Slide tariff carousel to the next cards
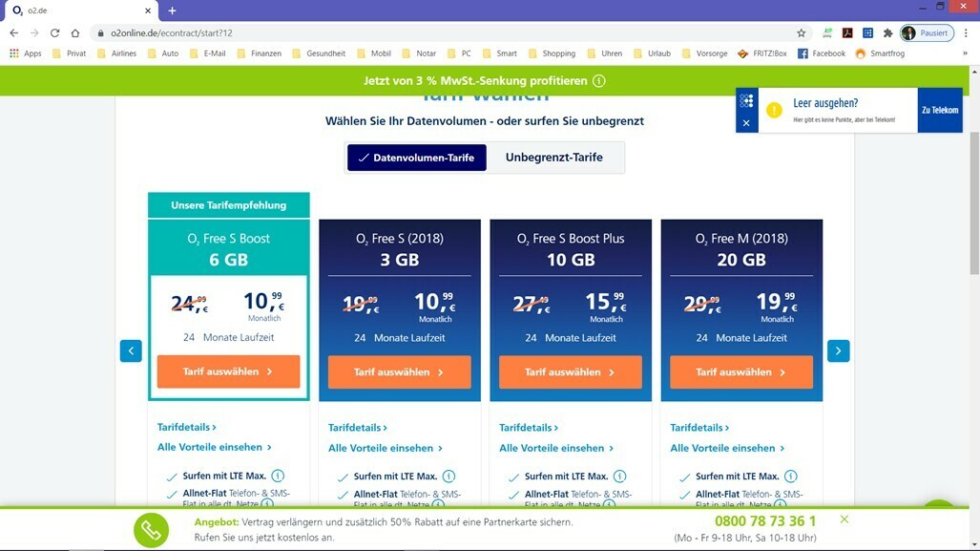 click(838, 350)
